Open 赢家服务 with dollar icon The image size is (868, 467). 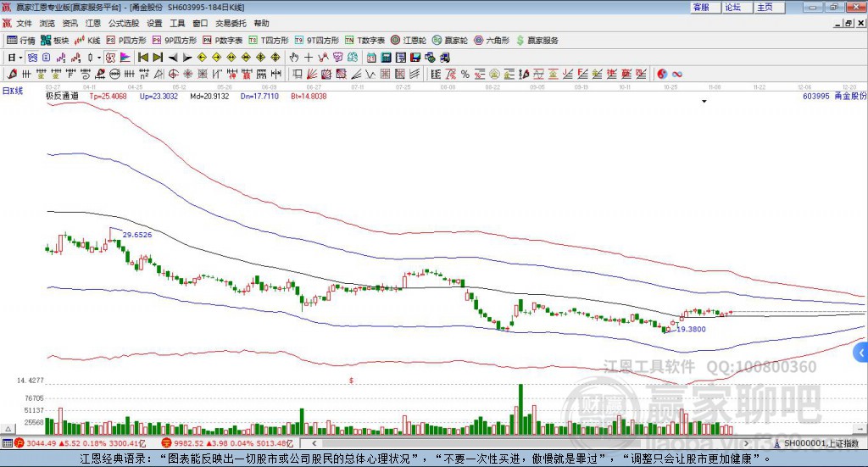click(x=537, y=41)
